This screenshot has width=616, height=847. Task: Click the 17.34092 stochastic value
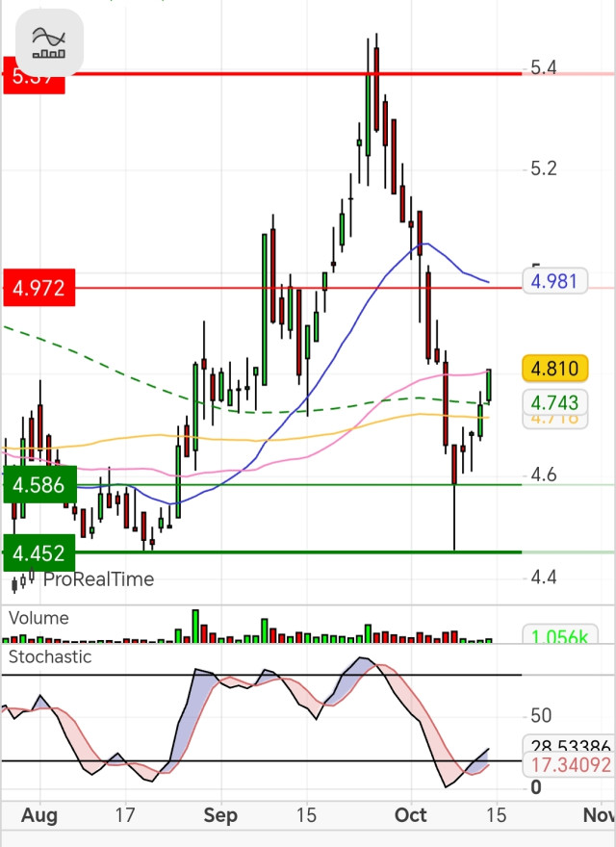(x=567, y=765)
